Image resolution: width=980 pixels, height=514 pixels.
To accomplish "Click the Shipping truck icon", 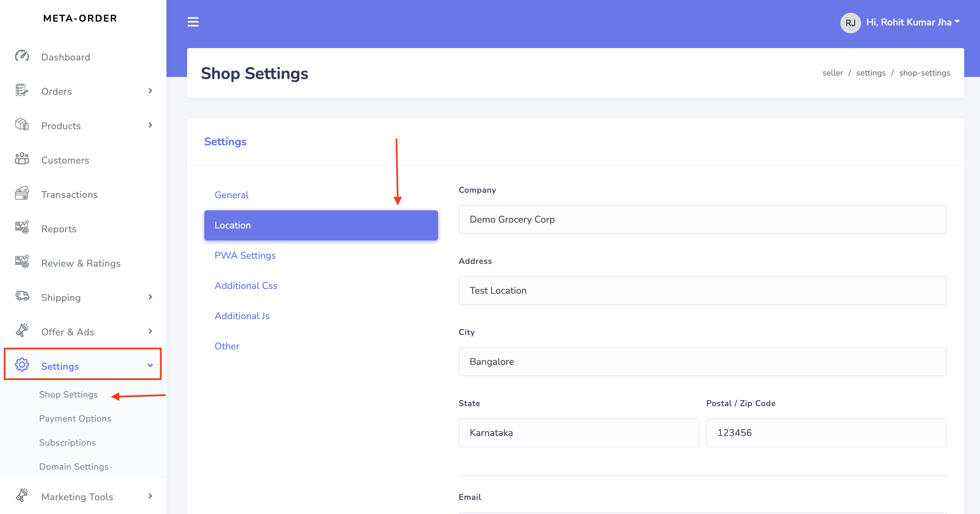I will tap(22, 297).
